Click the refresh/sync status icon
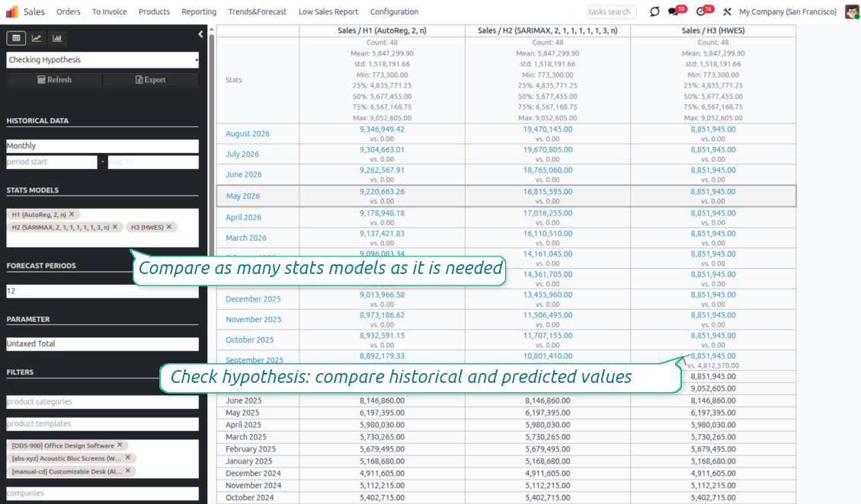 click(x=655, y=12)
